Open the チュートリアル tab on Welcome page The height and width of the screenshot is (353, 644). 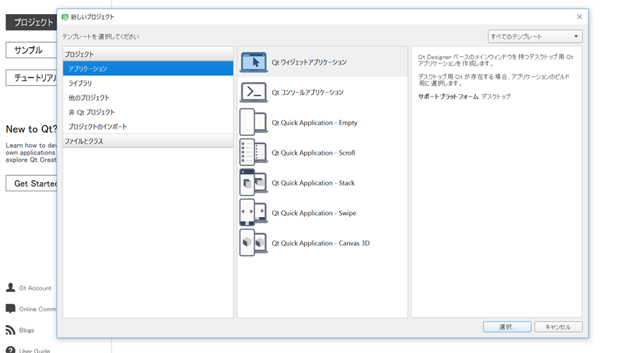[31, 77]
